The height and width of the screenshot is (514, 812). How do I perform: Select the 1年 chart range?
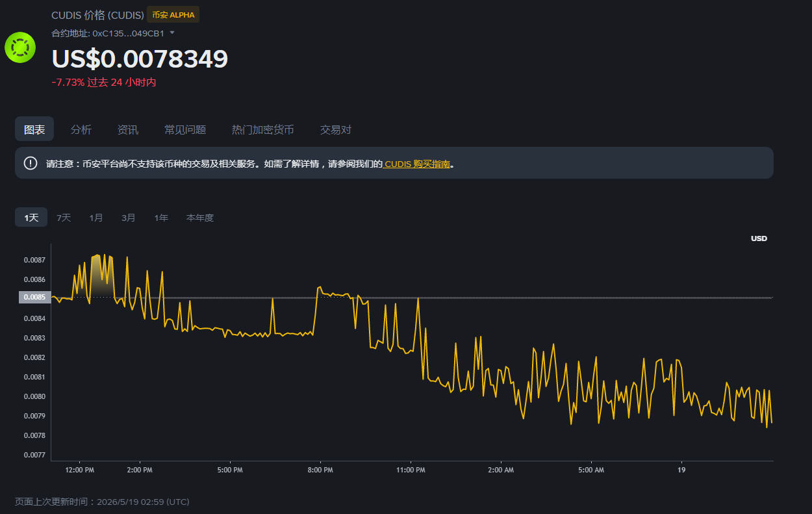pos(161,218)
